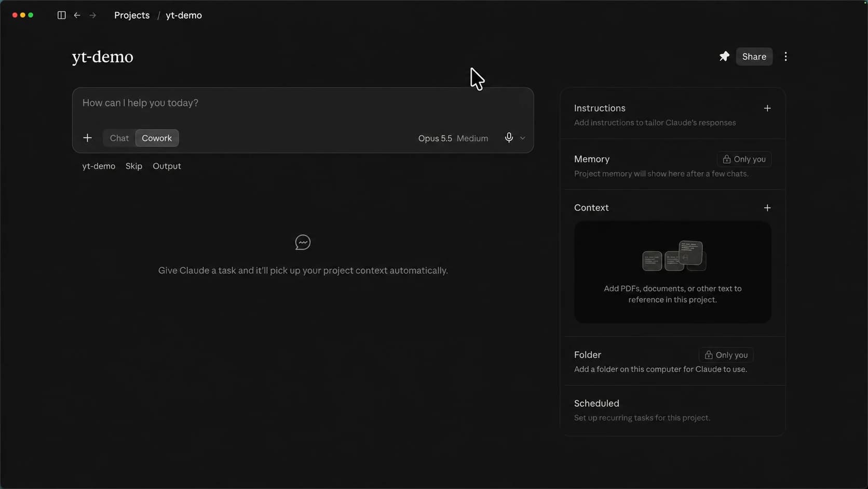Click the documents illustration in Context
The image size is (868, 489).
click(x=673, y=256)
